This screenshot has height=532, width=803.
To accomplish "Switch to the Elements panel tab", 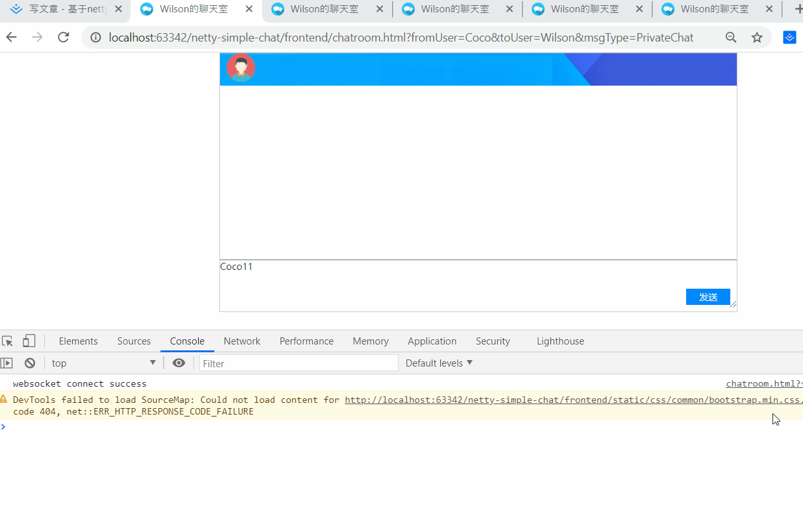I will point(78,341).
